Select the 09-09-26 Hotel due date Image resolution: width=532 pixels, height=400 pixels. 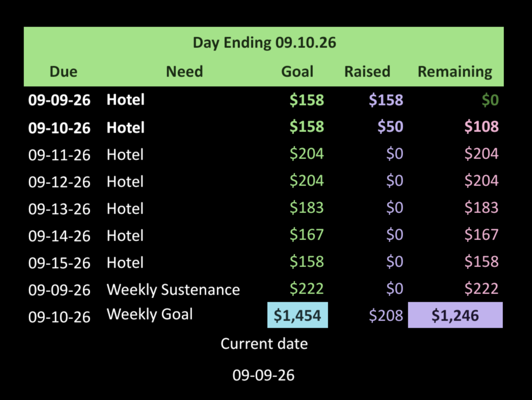[60, 100]
